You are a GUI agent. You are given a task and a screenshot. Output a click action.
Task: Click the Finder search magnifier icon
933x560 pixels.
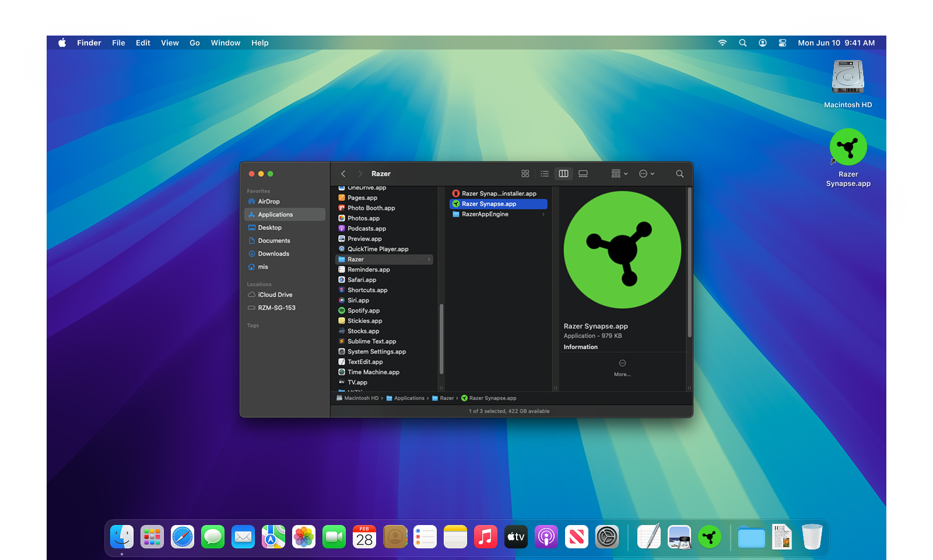point(680,174)
